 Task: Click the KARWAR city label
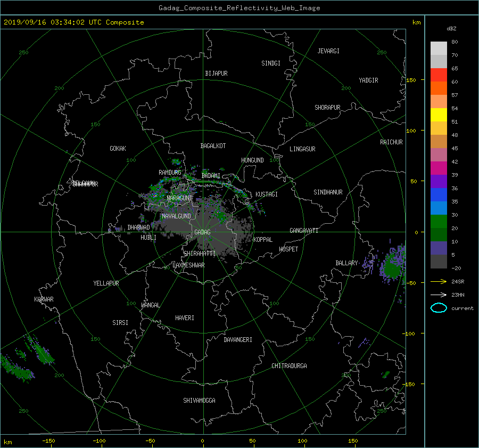tap(44, 299)
